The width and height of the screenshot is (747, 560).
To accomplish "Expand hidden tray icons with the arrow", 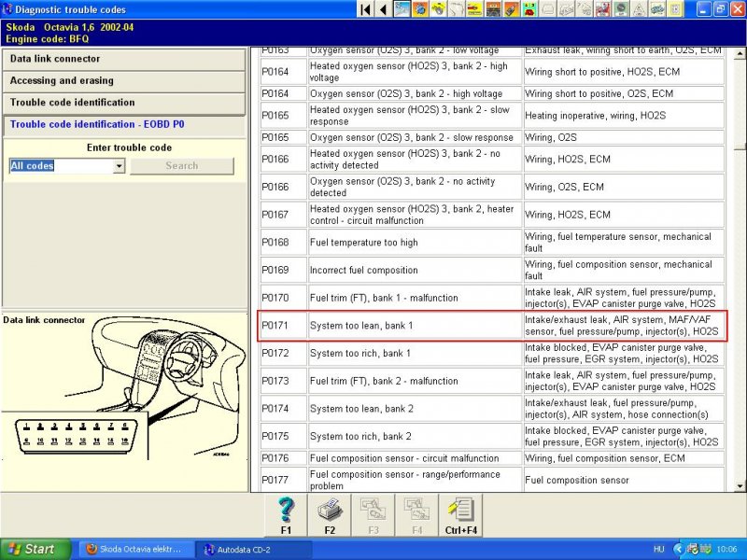I will click(x=678, y=549).
